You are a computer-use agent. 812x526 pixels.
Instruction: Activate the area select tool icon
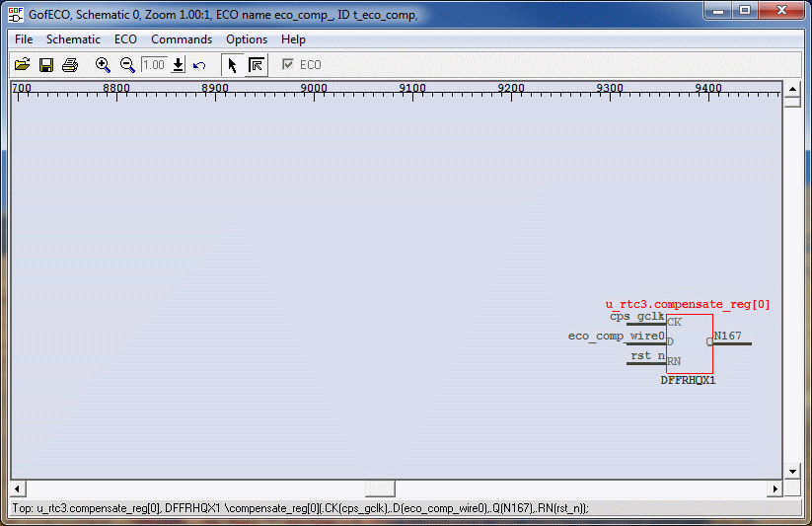click(x=256, y=65)
